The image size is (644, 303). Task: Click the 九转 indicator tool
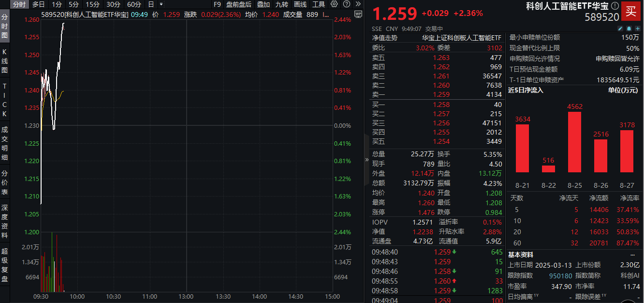coord(282,4)
